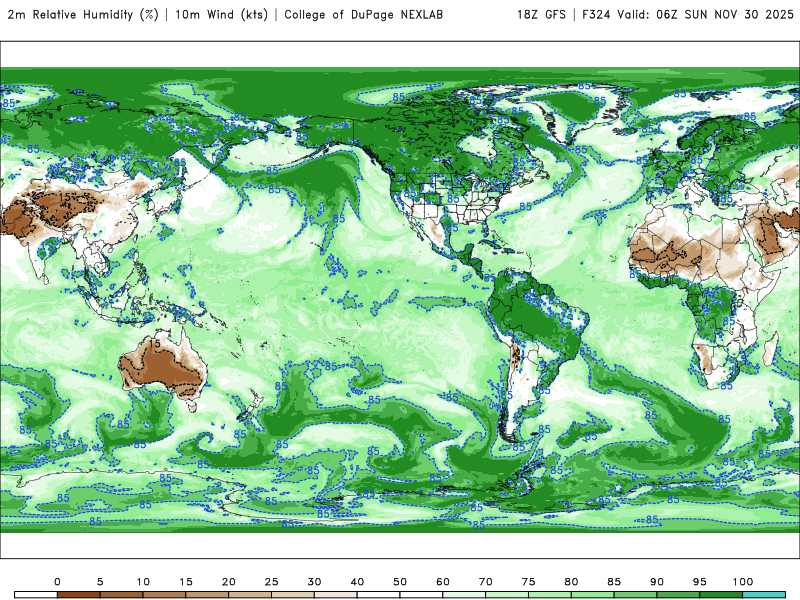Click the cyan segment right of 100
Screen dimensions: 800x600
click(x=764, y=595)
